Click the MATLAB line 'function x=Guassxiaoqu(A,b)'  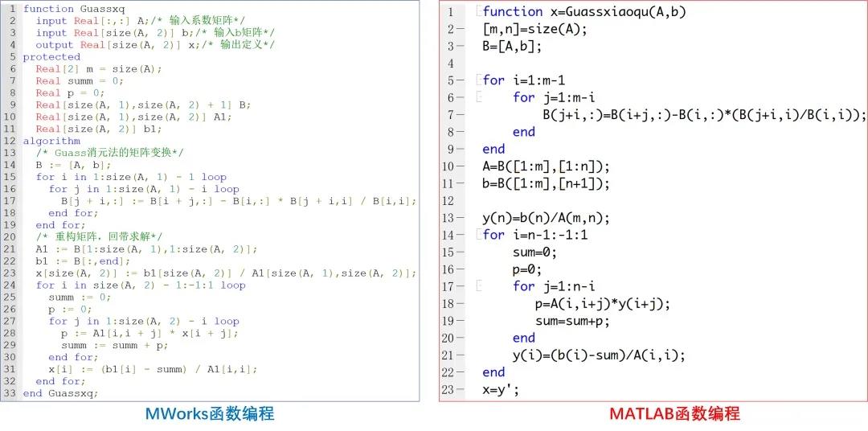[584, 11]
